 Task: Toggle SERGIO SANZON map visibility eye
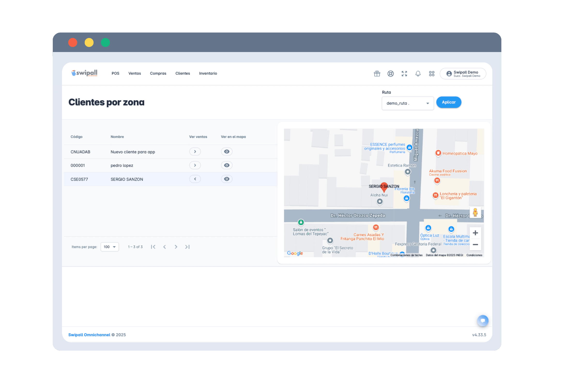tap(227, 179)
